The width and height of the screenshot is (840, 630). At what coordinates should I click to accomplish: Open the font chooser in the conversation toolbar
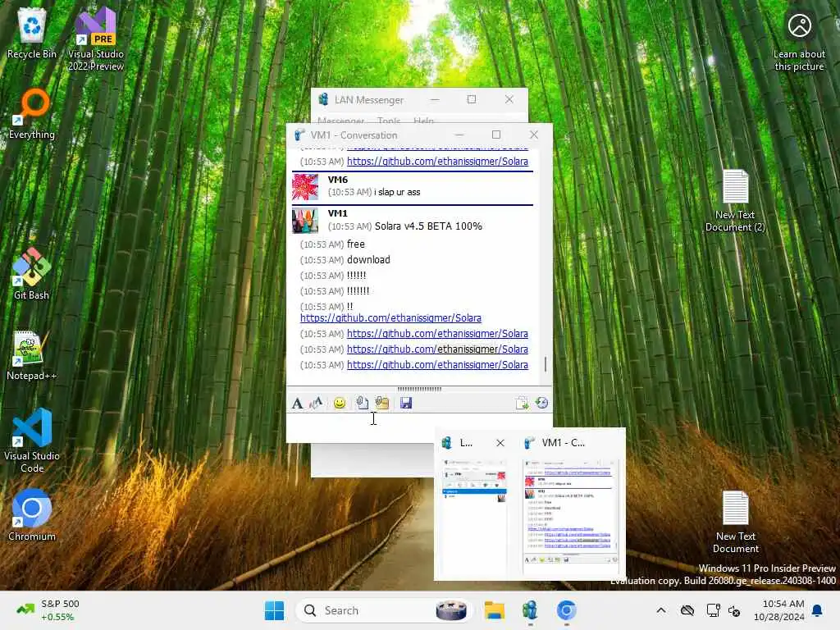pyautogui.click(x=297, y=403)
